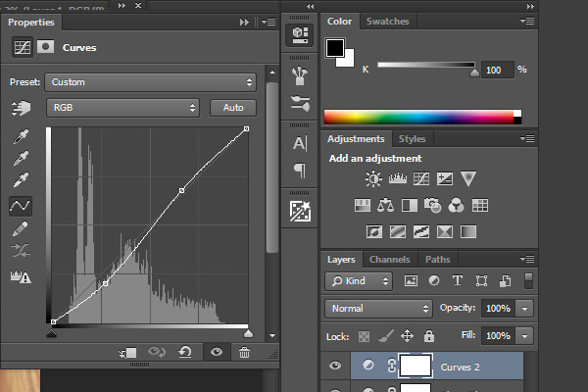
Task: Clip adjustment to layer below
Action: [127, 353]
